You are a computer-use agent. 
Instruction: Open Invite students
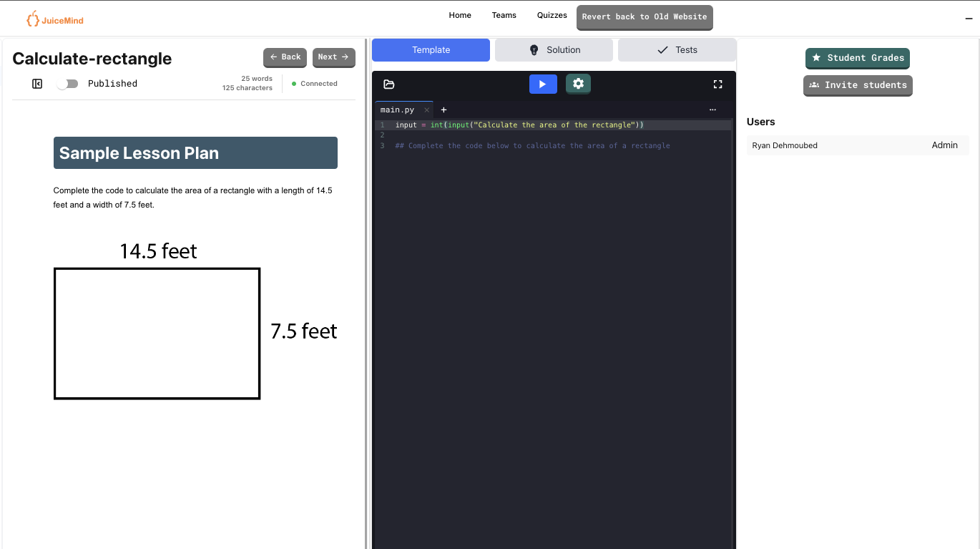(857, 85)
